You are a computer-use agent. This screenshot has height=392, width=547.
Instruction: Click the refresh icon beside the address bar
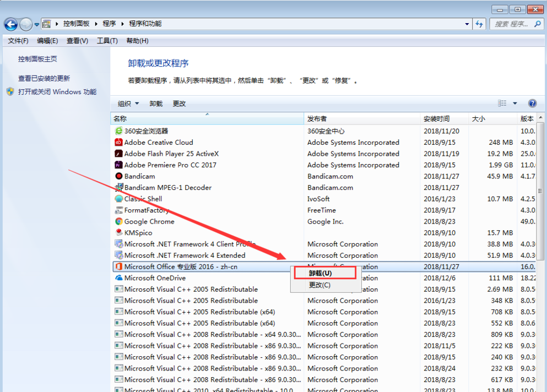point(479,24)
